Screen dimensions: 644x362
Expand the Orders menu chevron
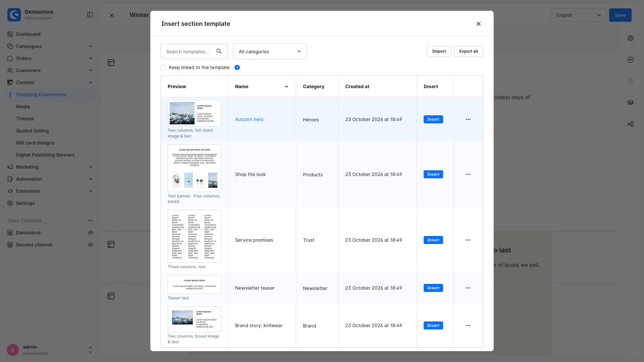(x=91, y=58)
